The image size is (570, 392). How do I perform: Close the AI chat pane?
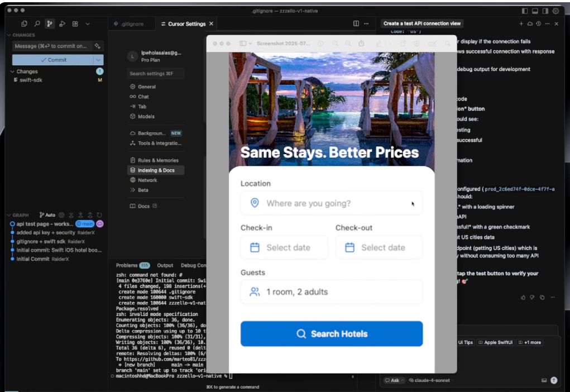[556, 23]
